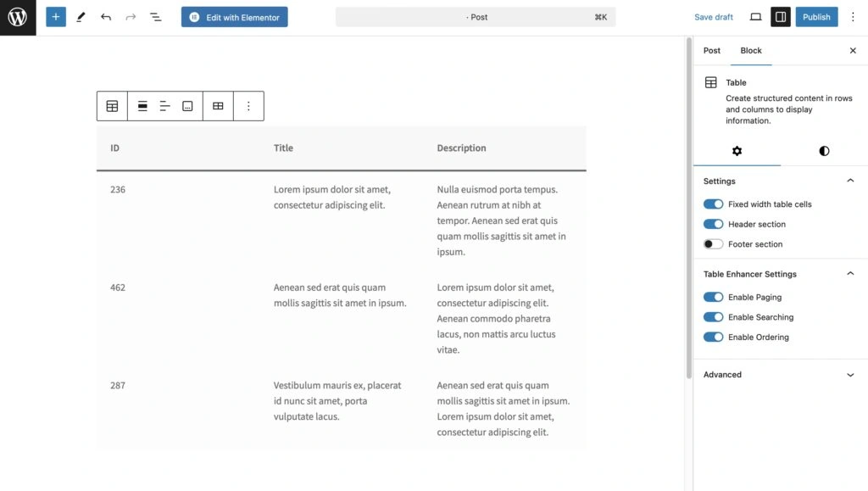The image size is (868, 491).
Task: Turn off Enable Paging switch
Action: (x=713, y=298)
